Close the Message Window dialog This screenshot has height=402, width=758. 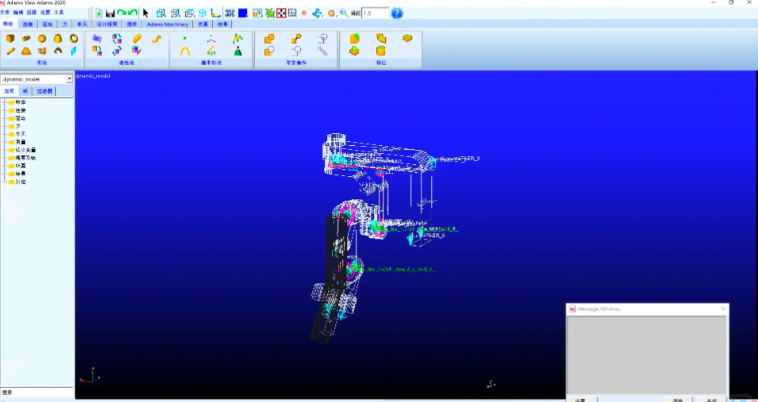(x=721, y=309)
